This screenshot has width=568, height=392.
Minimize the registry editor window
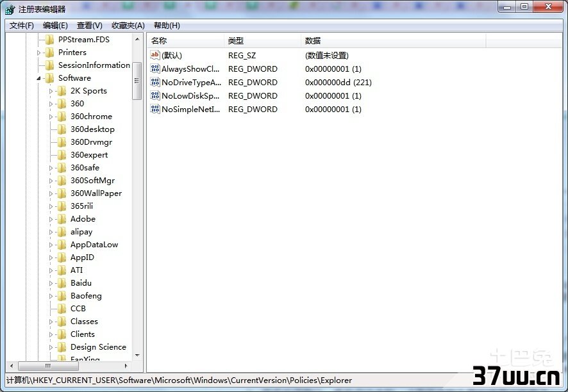(508, 6)
